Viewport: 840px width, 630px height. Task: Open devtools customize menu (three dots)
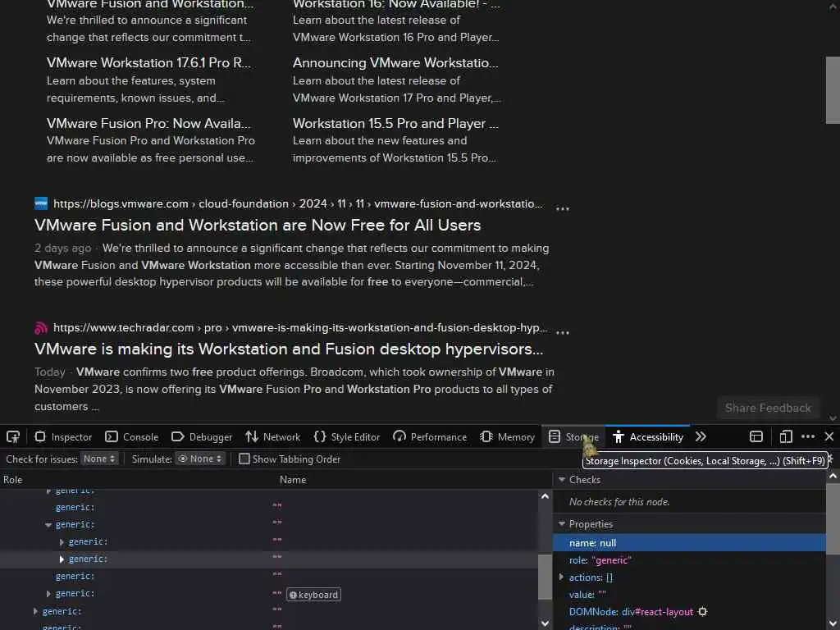coord(808,436)
